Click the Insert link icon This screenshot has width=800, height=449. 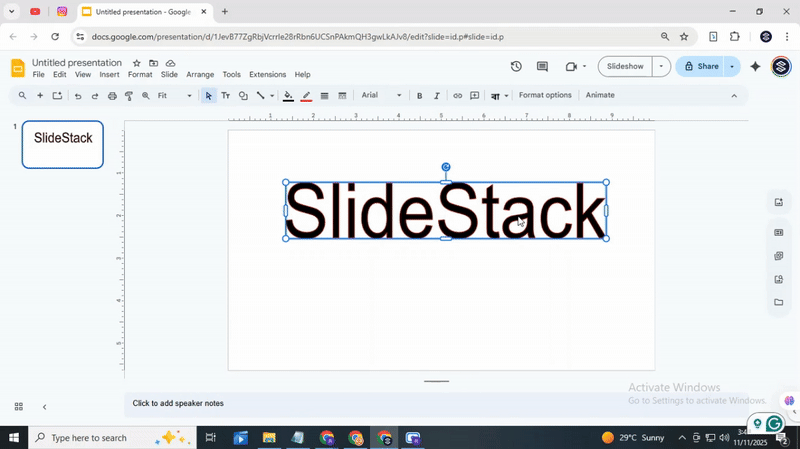457,96
